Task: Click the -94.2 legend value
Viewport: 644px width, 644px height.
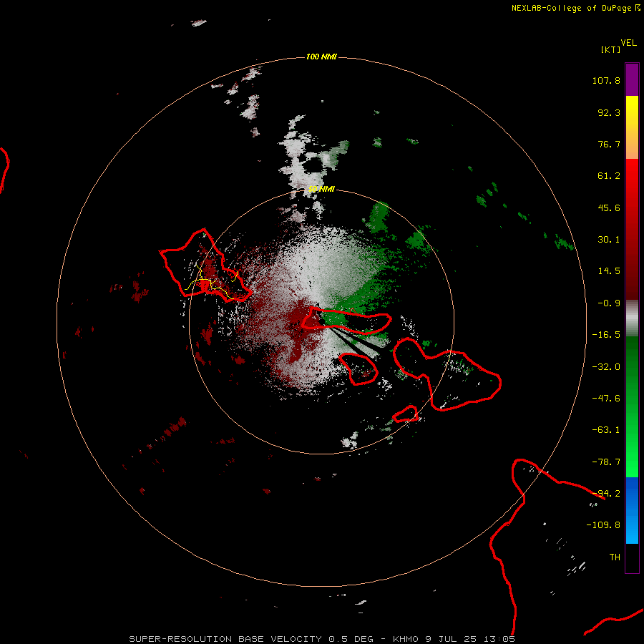Action: [606, 493]
